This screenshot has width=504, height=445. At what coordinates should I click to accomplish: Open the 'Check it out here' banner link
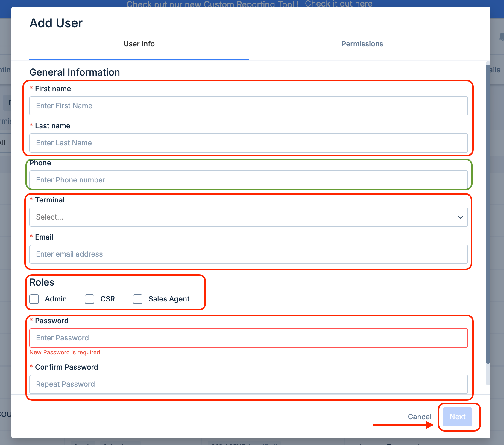click(x=338, y=4)
